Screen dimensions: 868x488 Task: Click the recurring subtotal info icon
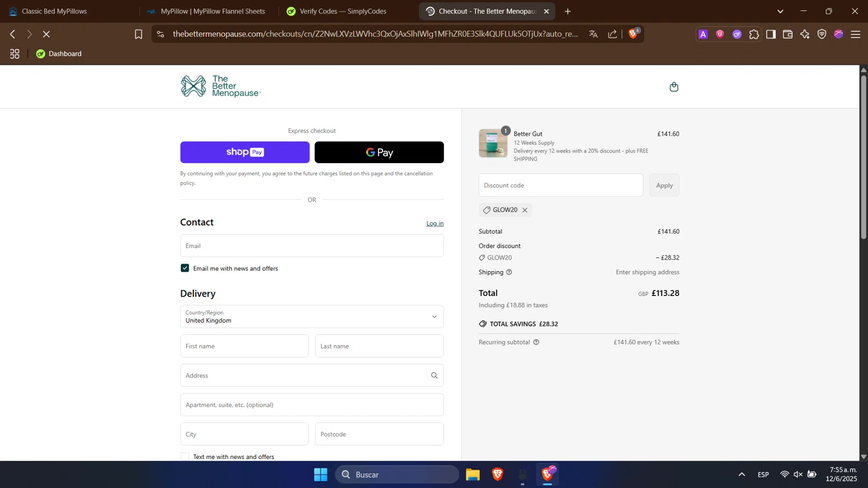(x=536, y=342)
